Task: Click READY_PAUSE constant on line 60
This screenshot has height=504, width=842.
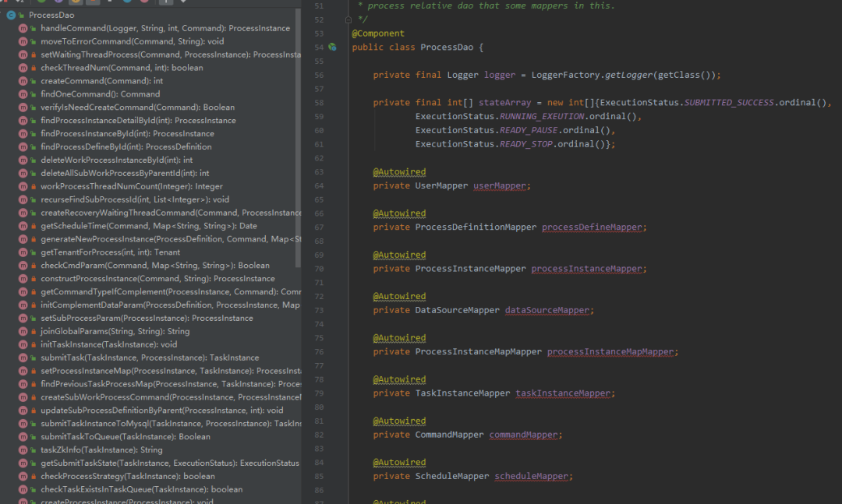Action: pyautogui.click(x=529, y=130)
